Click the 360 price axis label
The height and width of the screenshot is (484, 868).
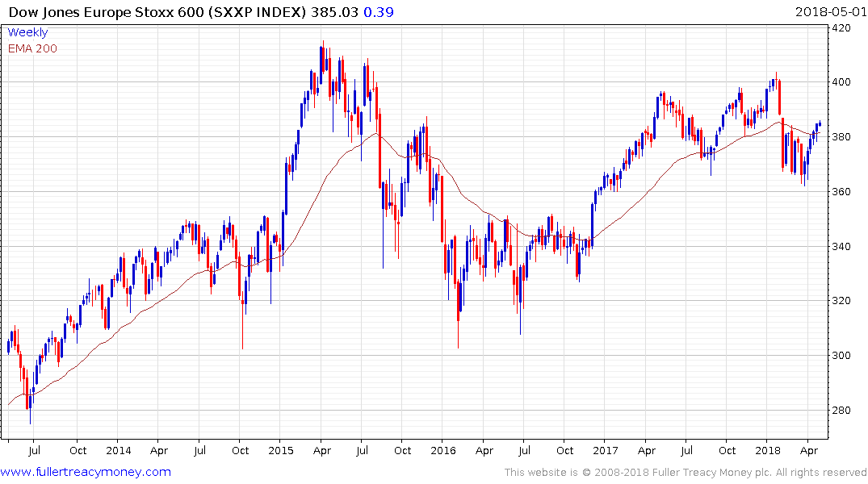click(x=841, y=192)
